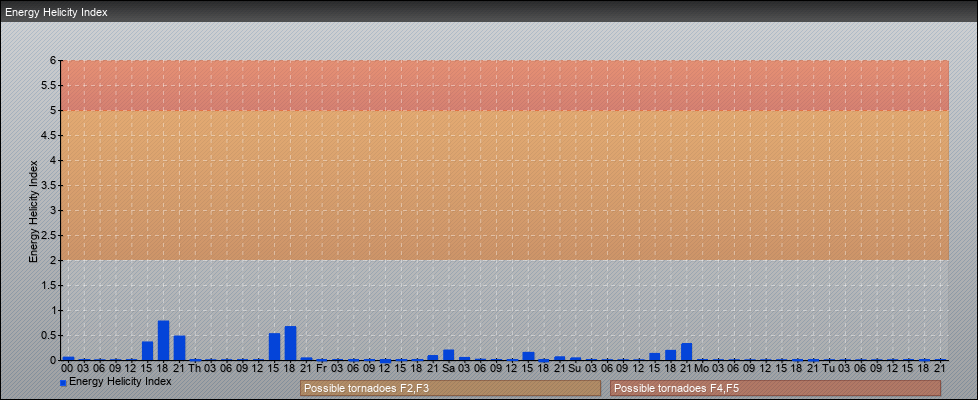Viewport: 978px width, 400px height.
Task: Click the y-axis value 3.5
Action: point(50,185)
